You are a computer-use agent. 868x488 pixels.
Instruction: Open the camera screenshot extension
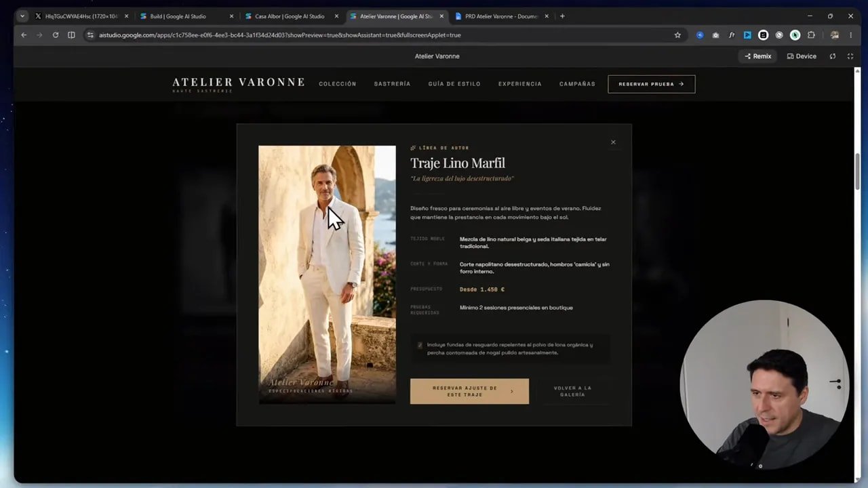715,35
